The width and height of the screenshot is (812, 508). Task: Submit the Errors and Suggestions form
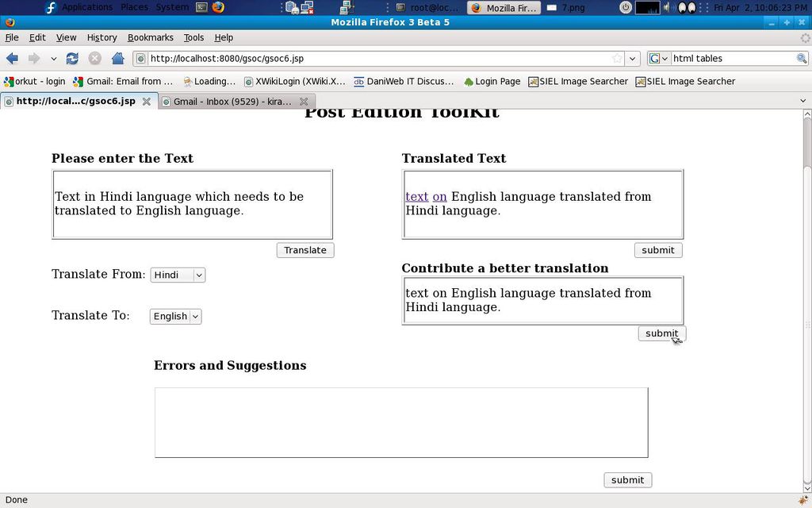tap(627, 479)
